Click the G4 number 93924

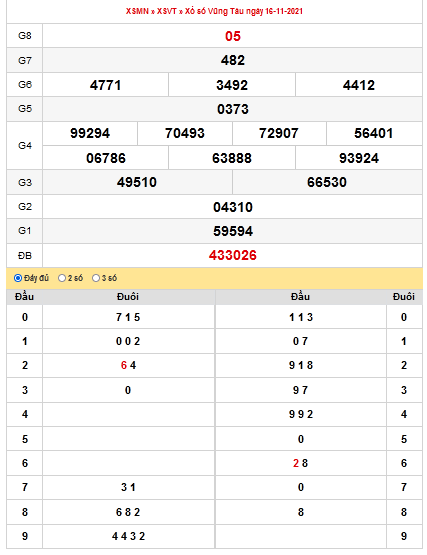click(x=359, y=158)
